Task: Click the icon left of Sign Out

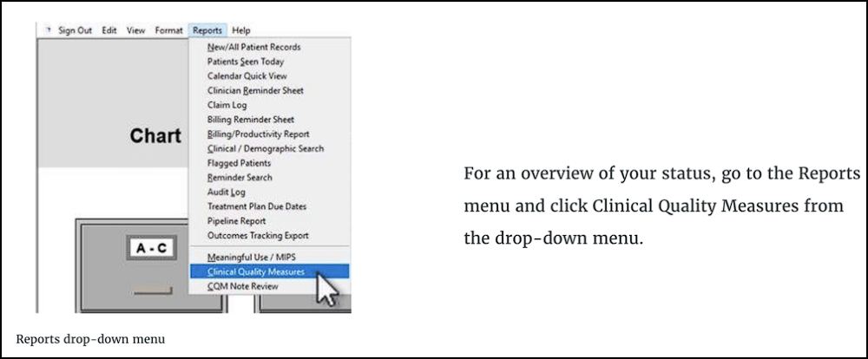Action: coord(48,30)
